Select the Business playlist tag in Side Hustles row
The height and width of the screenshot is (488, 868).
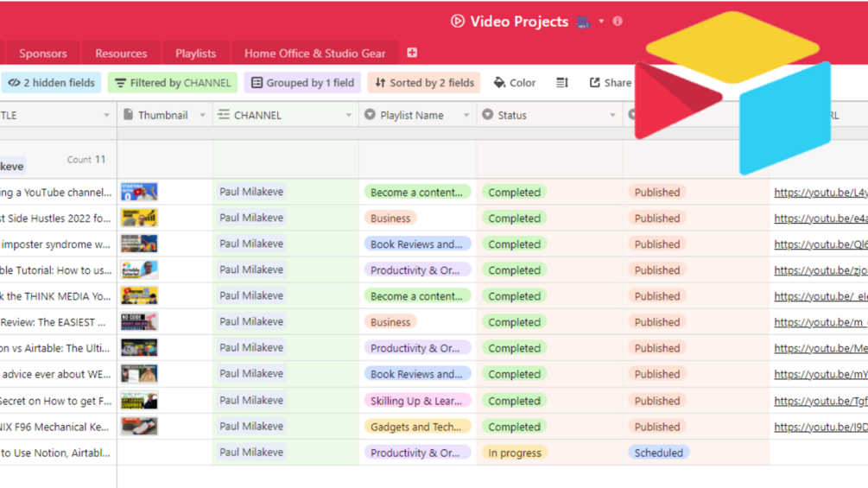[x=390, y=218]
